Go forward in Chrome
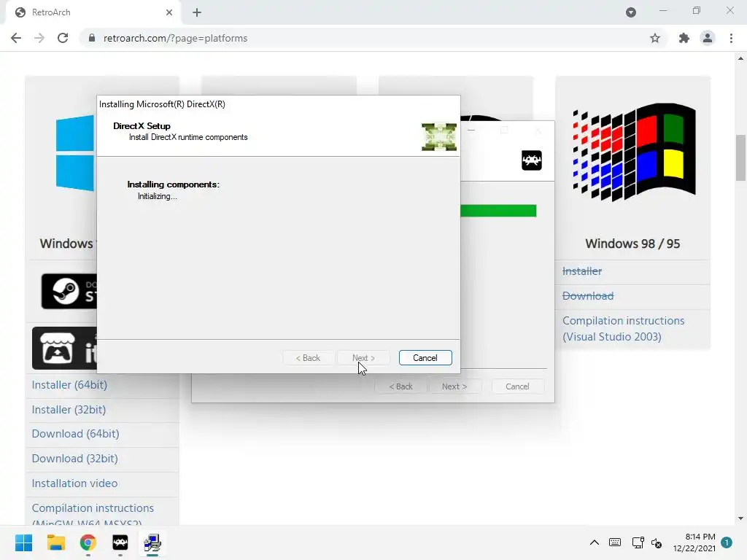Image resolution: width=747 pixels, height=560 pixels. click(x=39, y=38)
